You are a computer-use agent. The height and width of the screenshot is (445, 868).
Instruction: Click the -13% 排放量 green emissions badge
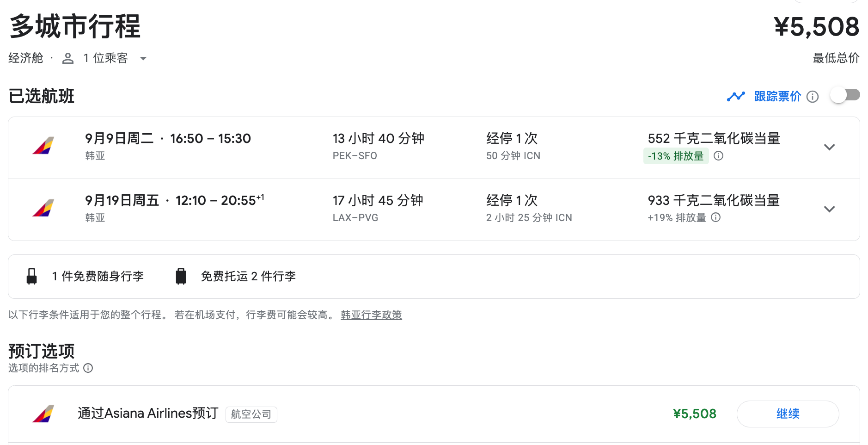tap(675, 156)
